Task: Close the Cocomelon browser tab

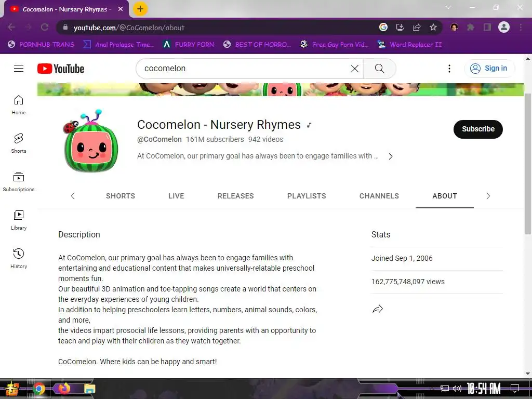Action: (121, 9)
